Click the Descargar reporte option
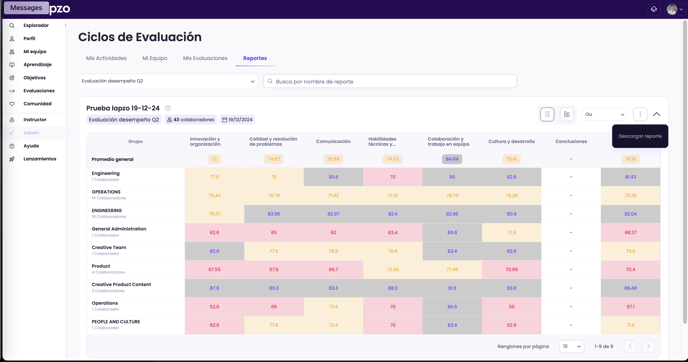Screen dimensions: 688x362 pyautogui.click(x=640, y=136)
